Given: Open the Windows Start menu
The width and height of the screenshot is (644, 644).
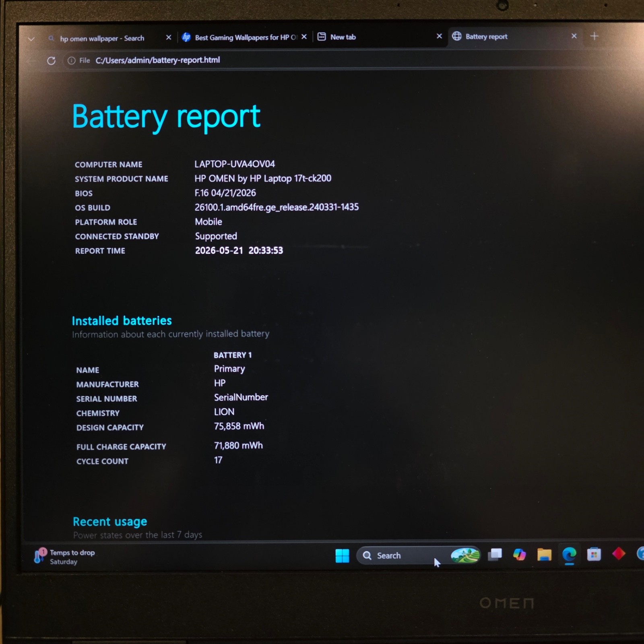Looking at the screenshot, I should click(x=342, y=556).
